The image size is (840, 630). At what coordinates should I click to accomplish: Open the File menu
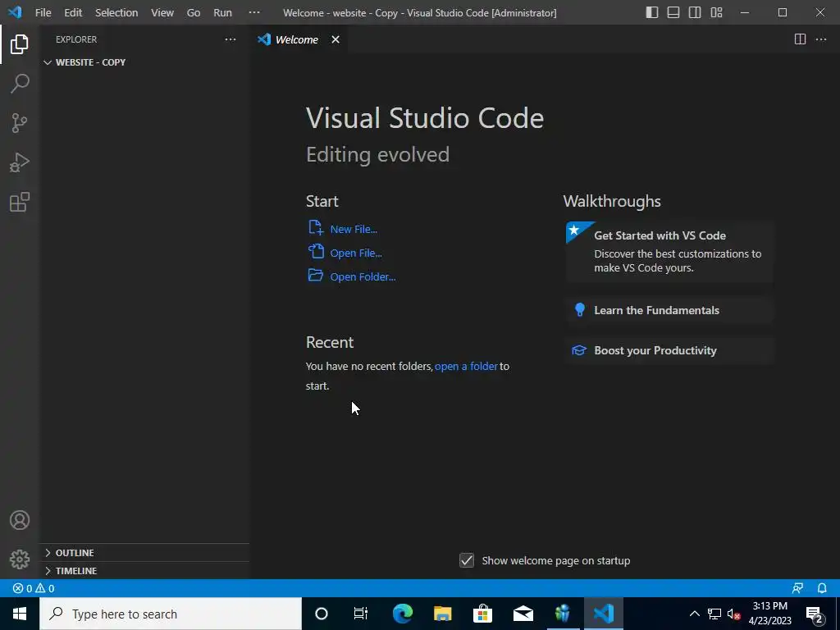[x=43, y=12]
